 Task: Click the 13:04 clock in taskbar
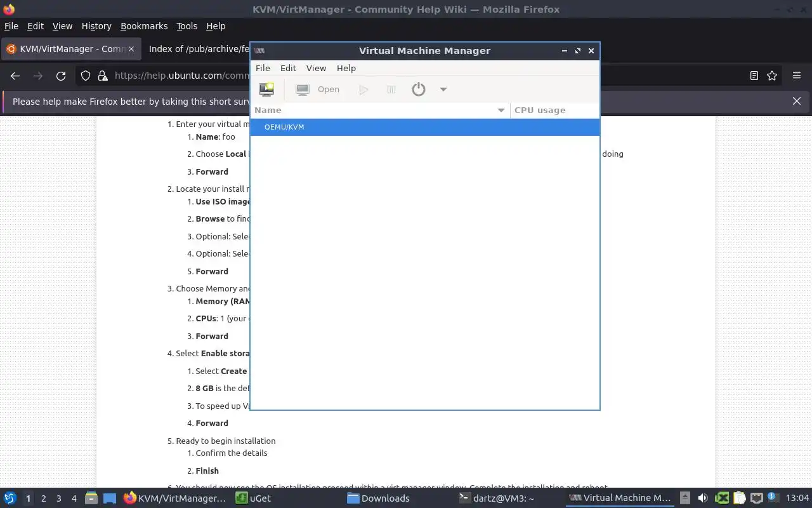[x=797, y=498]
